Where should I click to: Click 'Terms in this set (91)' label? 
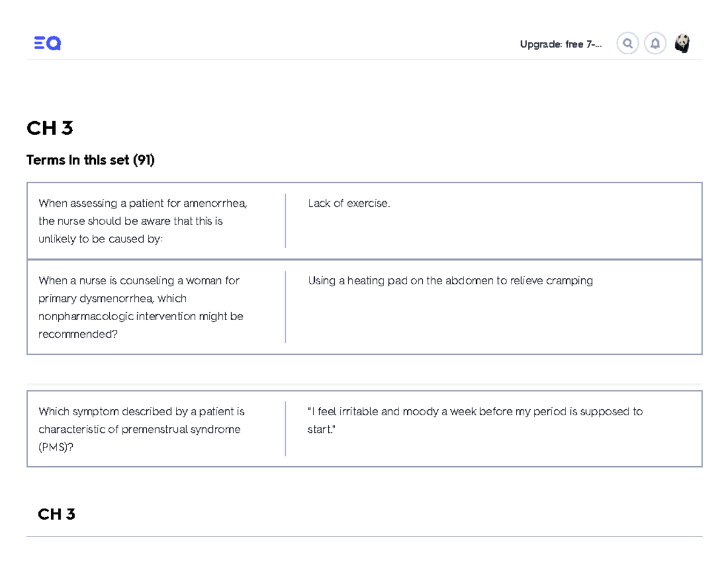[90, 160]
